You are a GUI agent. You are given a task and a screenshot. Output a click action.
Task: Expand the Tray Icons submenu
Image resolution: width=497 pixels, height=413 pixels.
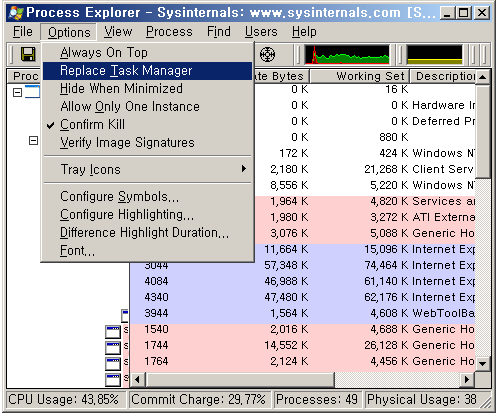click(147, 169)
